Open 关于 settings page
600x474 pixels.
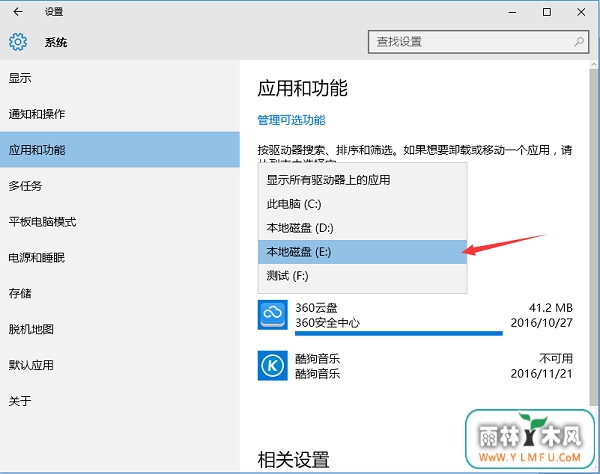click(x=120, y=401)
